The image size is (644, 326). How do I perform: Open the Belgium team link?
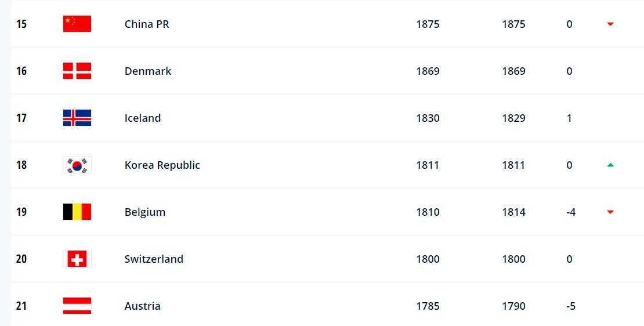(145, 212)
